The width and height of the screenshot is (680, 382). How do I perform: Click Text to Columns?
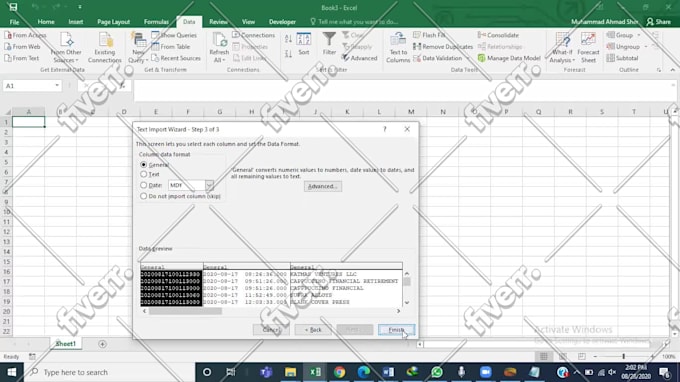pos(398,48)
